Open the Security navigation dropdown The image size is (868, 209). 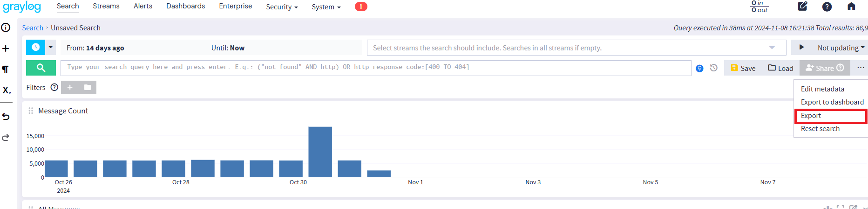[x=282, y=7]
